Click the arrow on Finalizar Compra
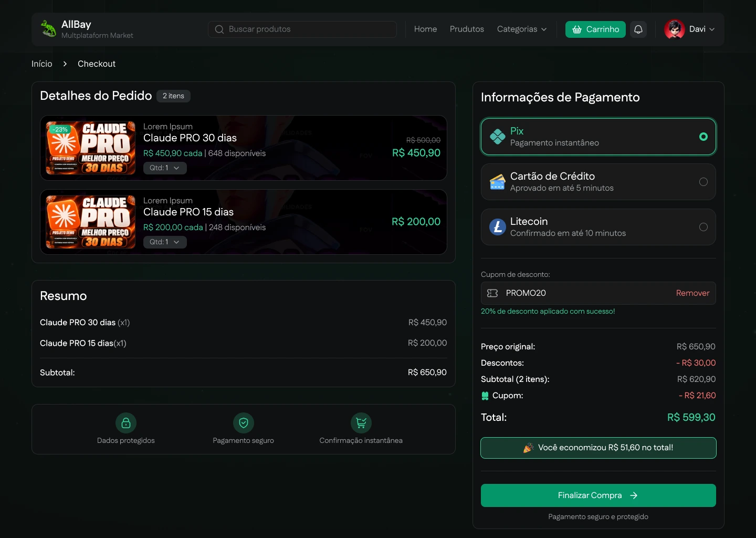 pyautogui.click(x=634, y=495)
